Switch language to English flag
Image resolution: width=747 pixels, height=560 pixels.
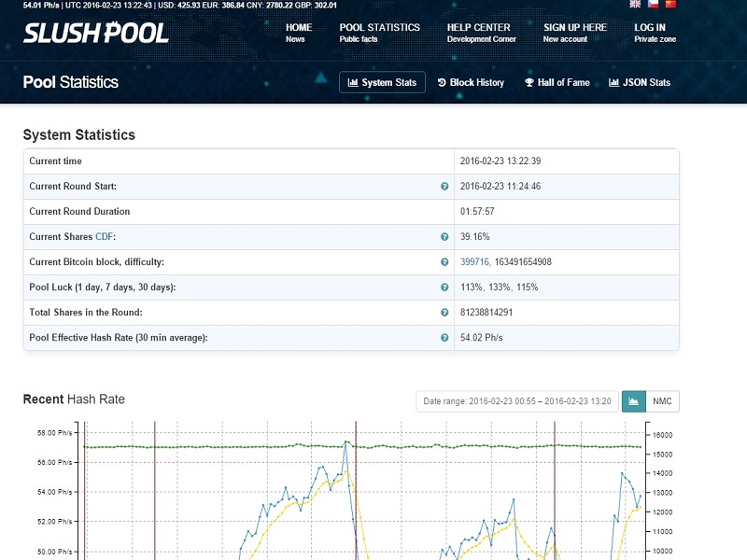tap(635, 4)
